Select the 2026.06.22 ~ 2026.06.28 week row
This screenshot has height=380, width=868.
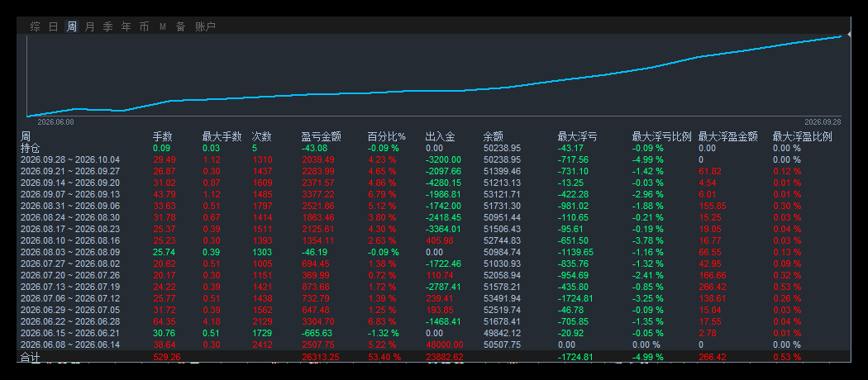point(434,321)
